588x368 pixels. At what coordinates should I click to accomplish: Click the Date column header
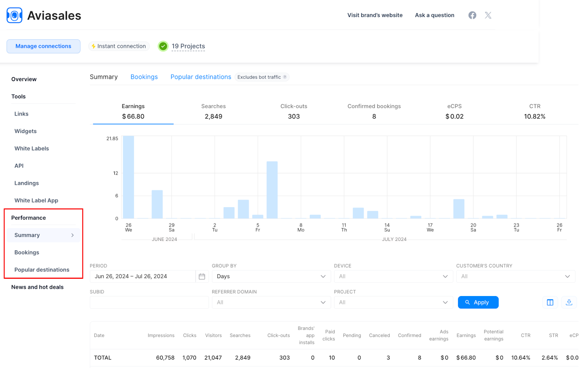(99, 335)
